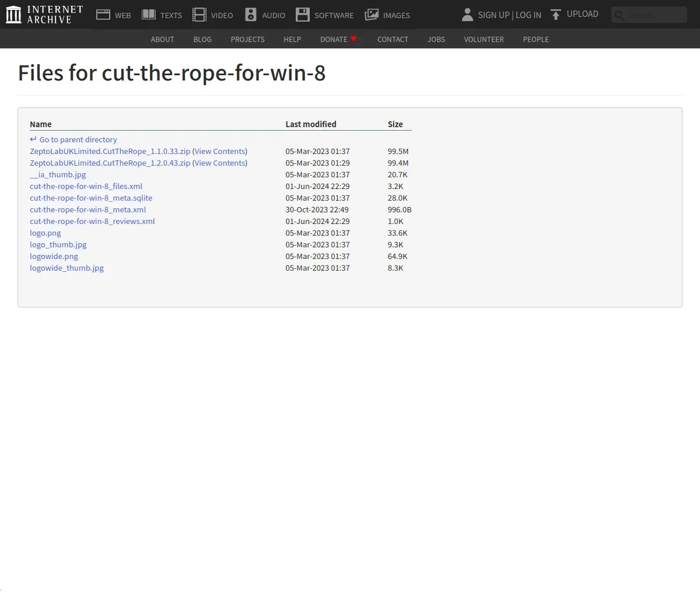Click the 05-Mar-2023 01:29 date
The height and width of the screenshot is (595, 700).
point(317,163)
